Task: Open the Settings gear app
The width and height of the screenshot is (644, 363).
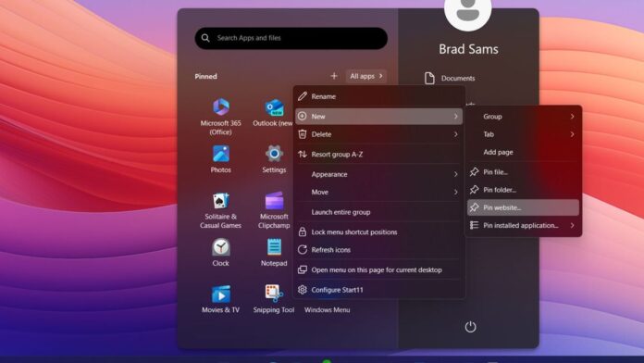Action: point(274,158)
